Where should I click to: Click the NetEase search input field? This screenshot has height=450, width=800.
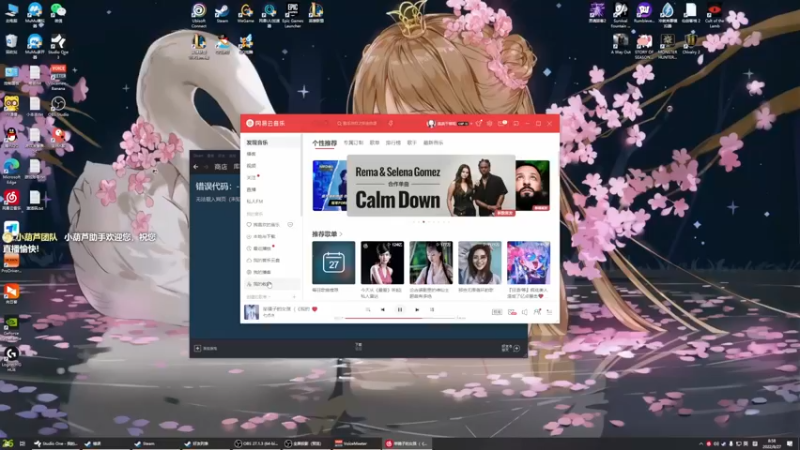point(359,123)
